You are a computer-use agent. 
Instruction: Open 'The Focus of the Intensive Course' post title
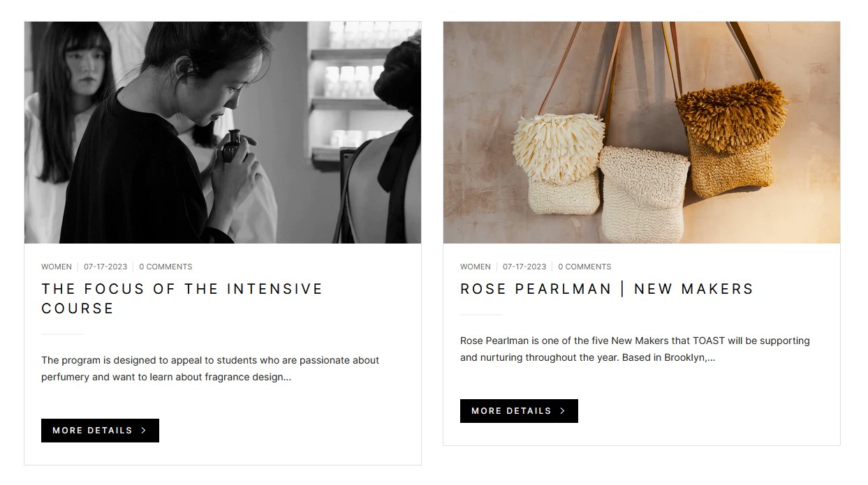pos(182,299)
